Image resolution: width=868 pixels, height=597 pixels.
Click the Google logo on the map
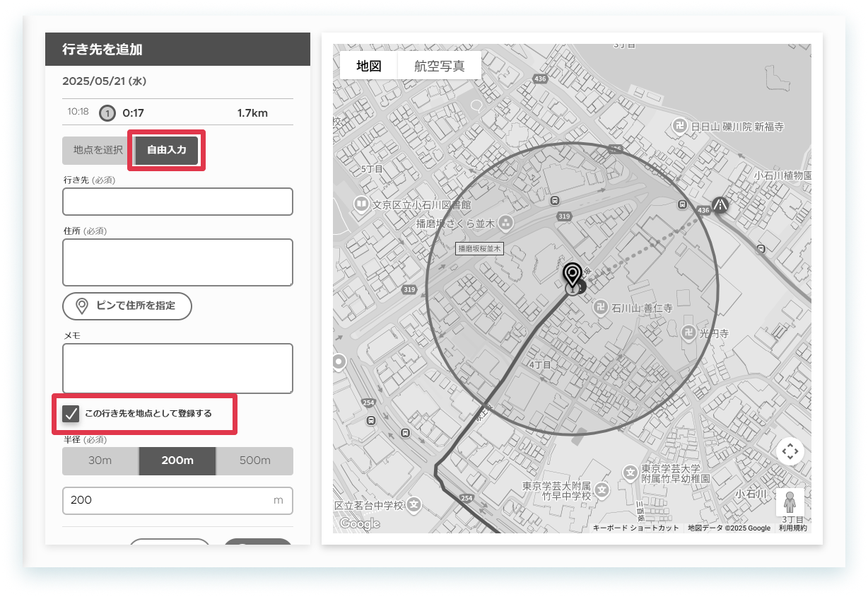click(359, 524)
